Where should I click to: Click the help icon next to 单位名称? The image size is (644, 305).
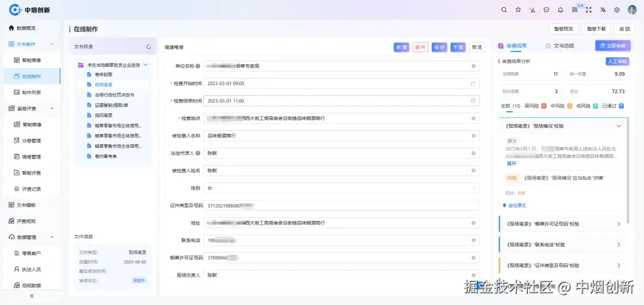tap(198, 66)
